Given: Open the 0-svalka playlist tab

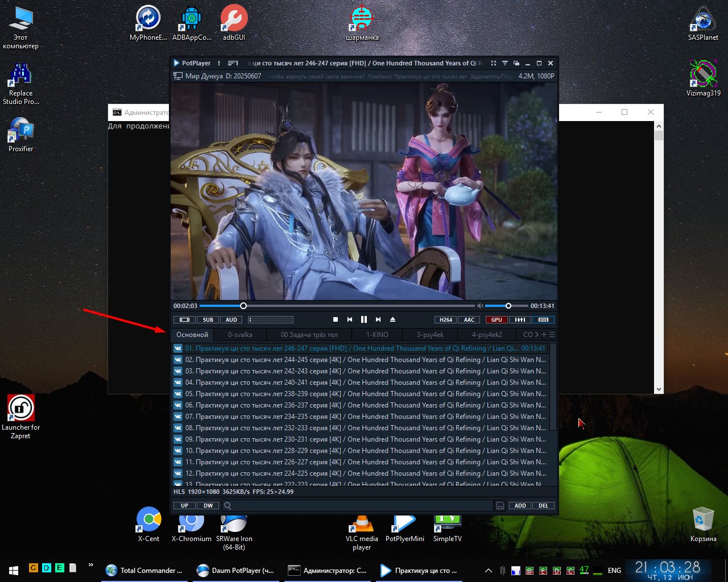Looking at the screenshot, I should click(240, 335).
